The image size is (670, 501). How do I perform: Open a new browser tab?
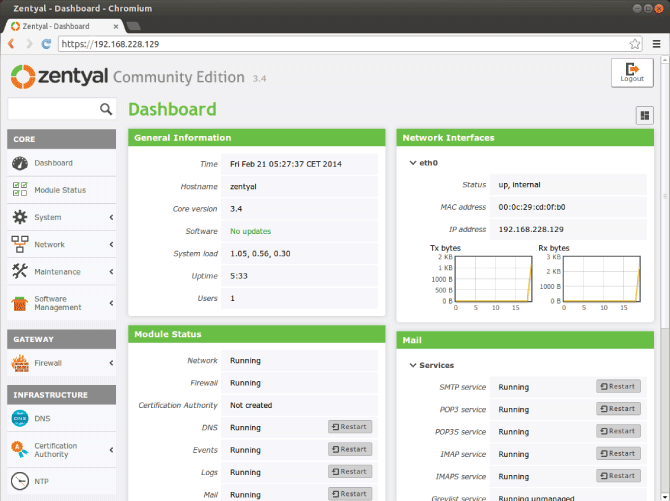click(x=134, y=26)
